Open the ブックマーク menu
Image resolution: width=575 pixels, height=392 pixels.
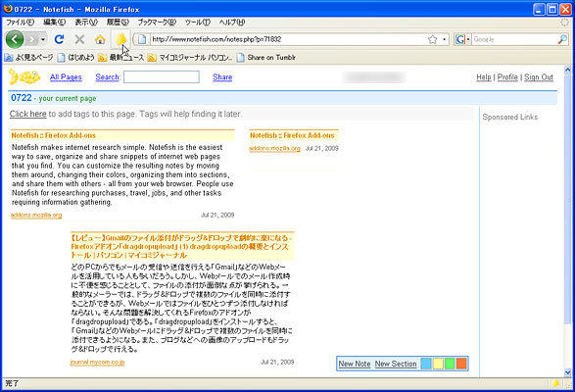[157, 22]
